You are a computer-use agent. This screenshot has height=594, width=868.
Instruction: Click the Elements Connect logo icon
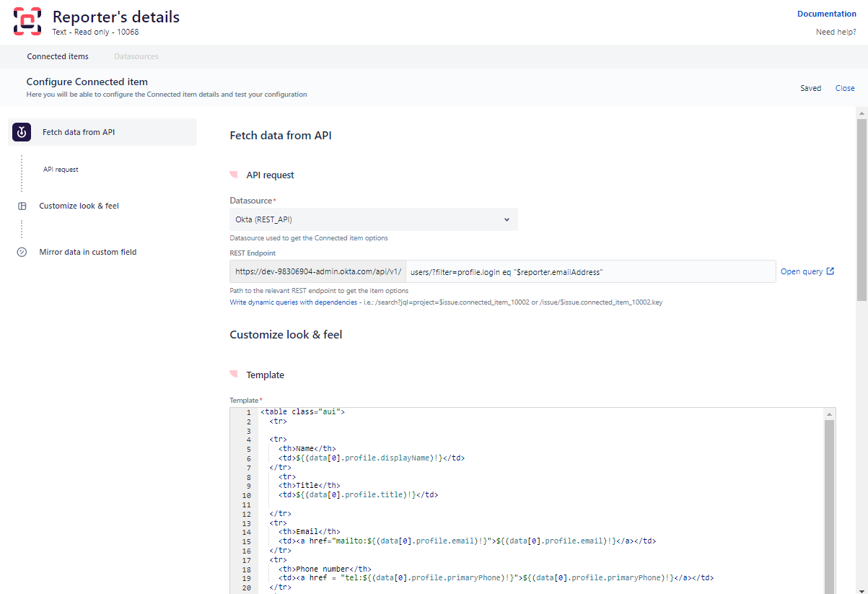pos(28,22)
